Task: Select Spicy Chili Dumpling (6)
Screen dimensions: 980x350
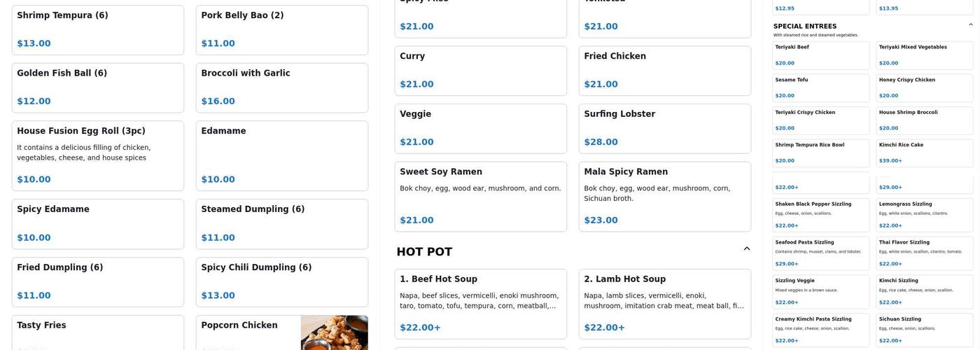Action: coord(281,281)
